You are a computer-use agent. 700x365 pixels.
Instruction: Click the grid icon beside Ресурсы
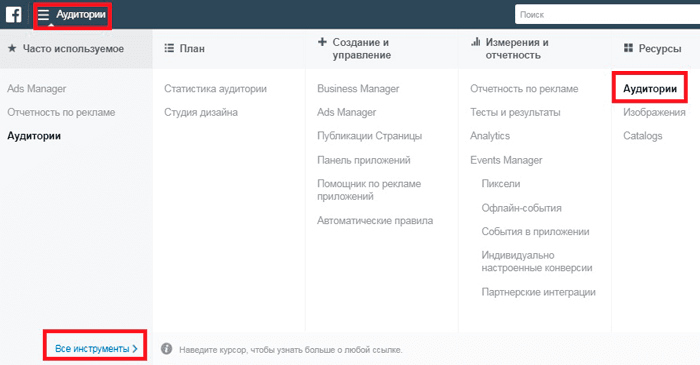(x=628, y=48)
